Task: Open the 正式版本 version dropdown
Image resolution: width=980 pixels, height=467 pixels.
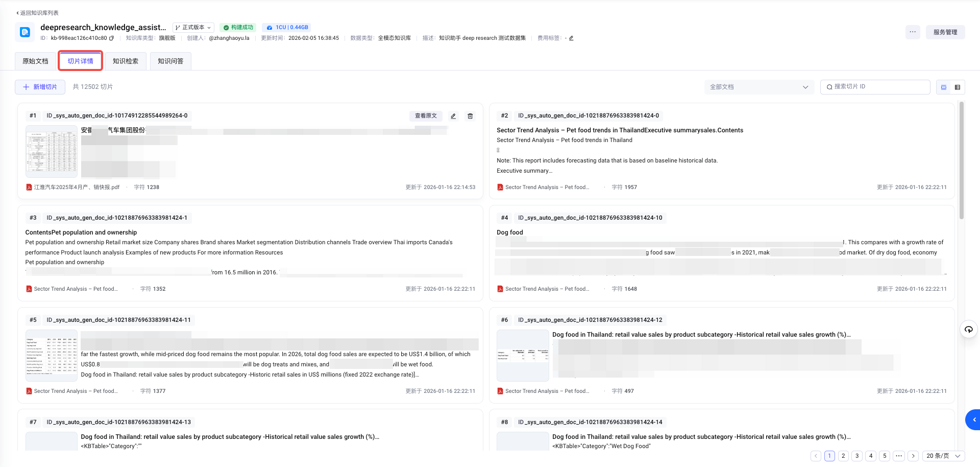Action: [x=193, y=28]
